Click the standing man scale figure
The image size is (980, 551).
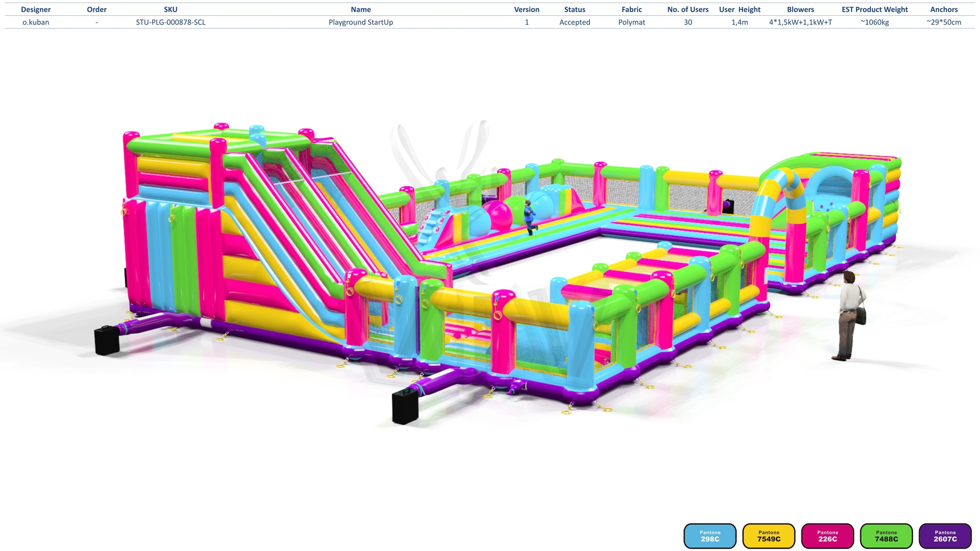[849, 316]
